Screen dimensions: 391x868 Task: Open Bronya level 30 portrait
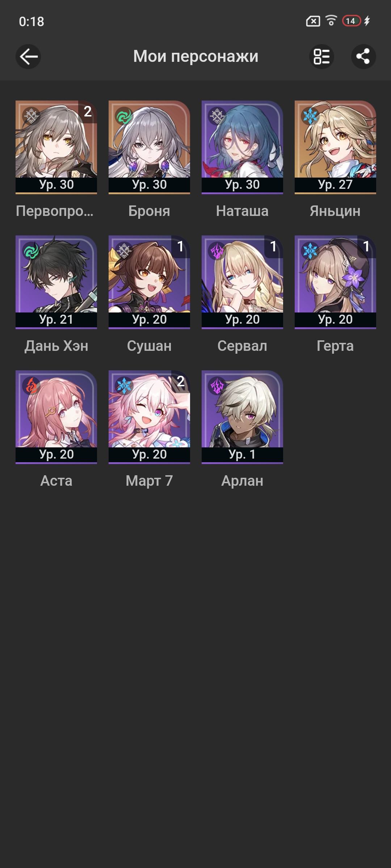[149, 147]
